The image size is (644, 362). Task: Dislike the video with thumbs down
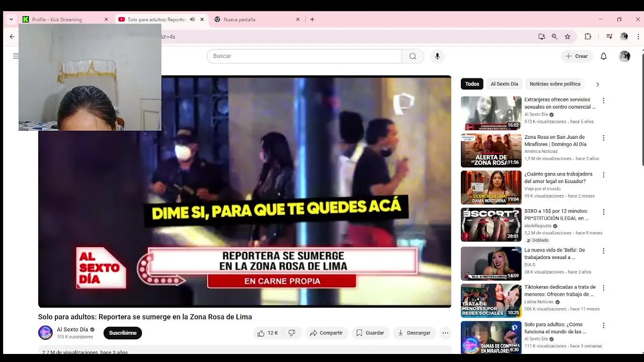tap(292, 333)
